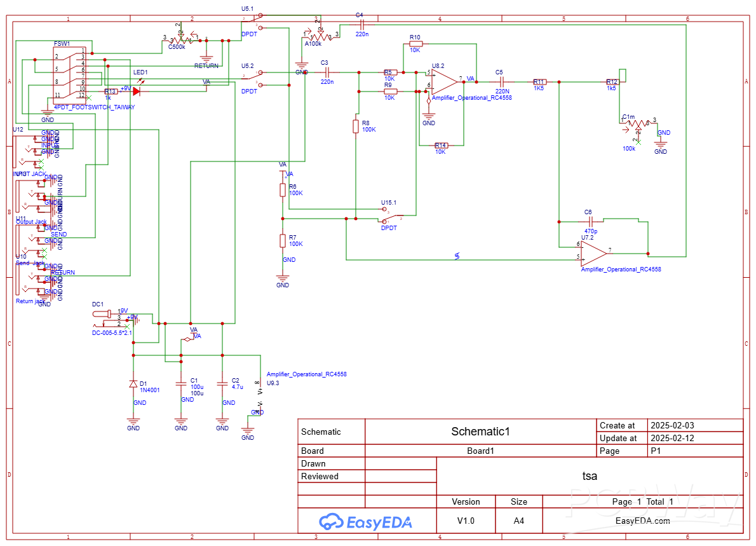Click the red LED1 diode symbol
The width and height of the screenshot is (756, 546).
pos(136,91)
